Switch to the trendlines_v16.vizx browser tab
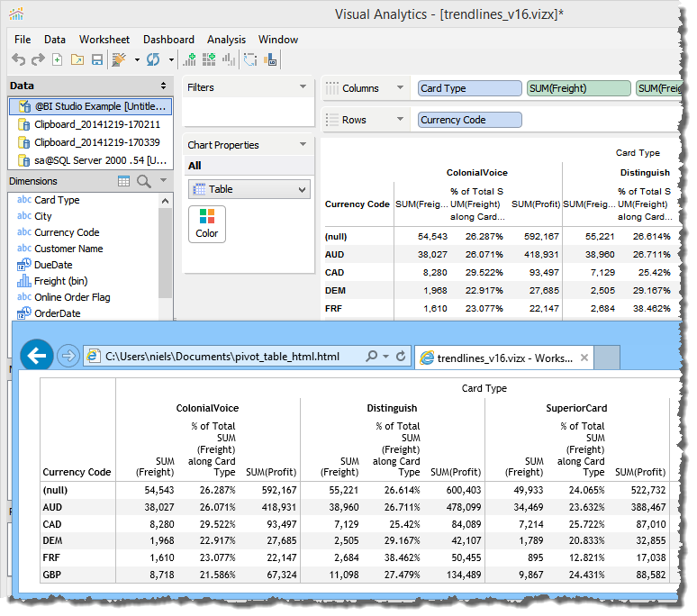Screen dimensions: 697x616 (504, 358)
